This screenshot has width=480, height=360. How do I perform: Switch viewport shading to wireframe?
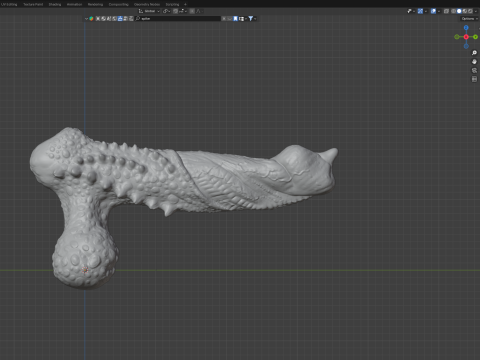(x=453, y=11)
